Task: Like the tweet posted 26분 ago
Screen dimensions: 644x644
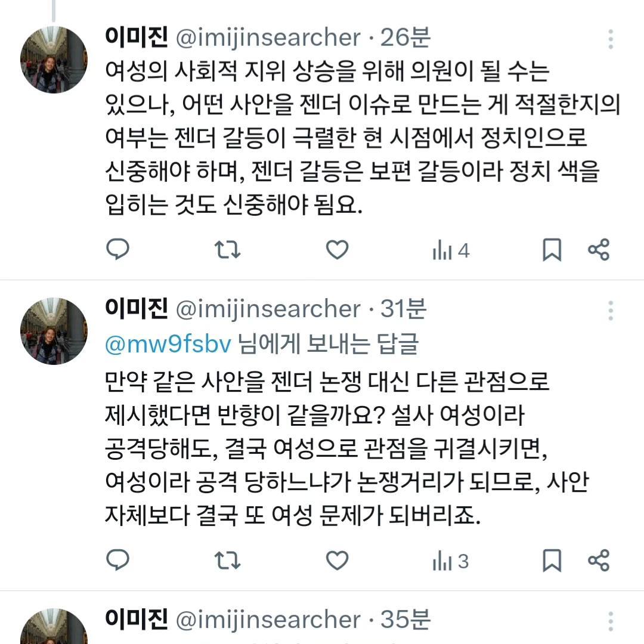Action: [336, 250]
